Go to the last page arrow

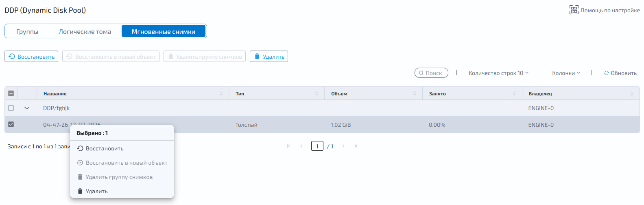coord(356,146)
